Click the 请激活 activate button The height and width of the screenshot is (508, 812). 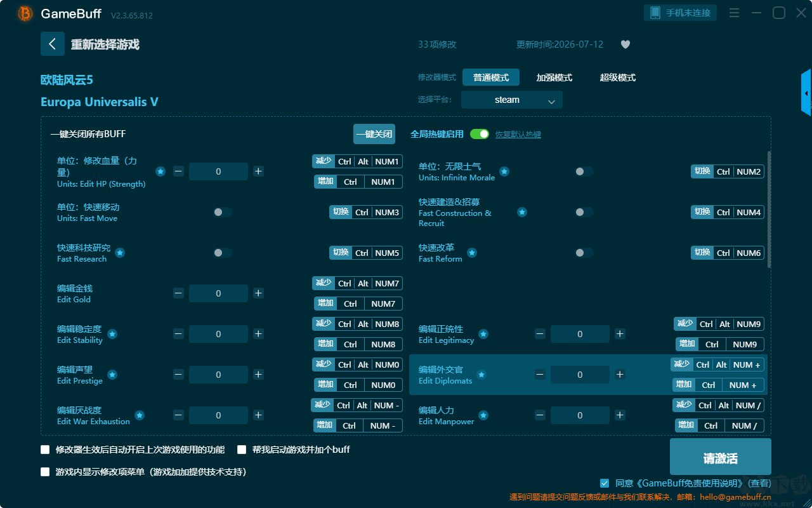721,458
